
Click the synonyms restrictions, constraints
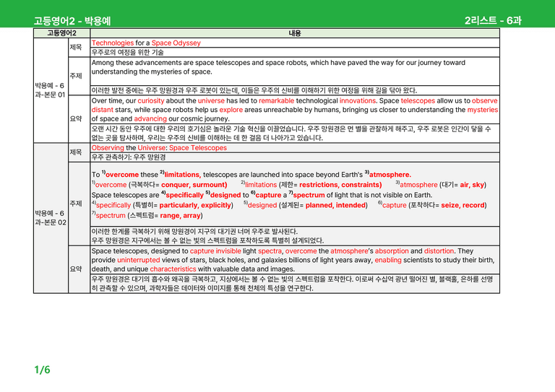(x=340, y=185)
